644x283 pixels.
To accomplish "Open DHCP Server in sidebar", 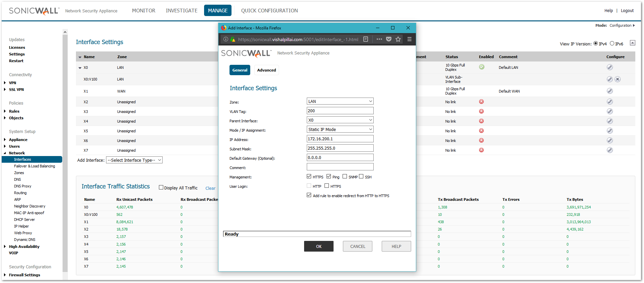I will 24,220.
